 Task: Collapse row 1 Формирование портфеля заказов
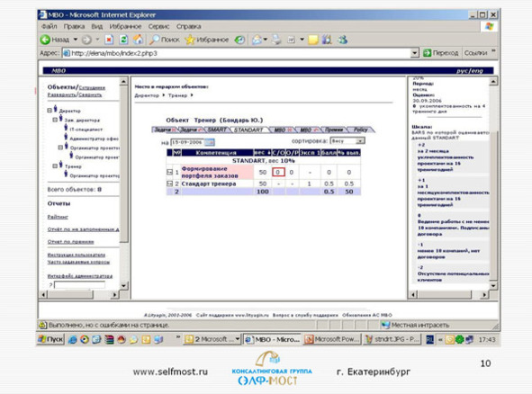click(x=169, y=172)
